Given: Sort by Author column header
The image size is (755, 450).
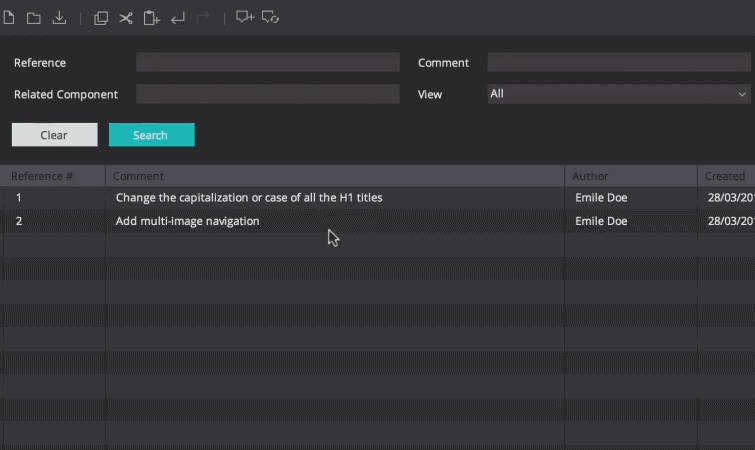Looking at the screenshot, I should click(631, 176).
